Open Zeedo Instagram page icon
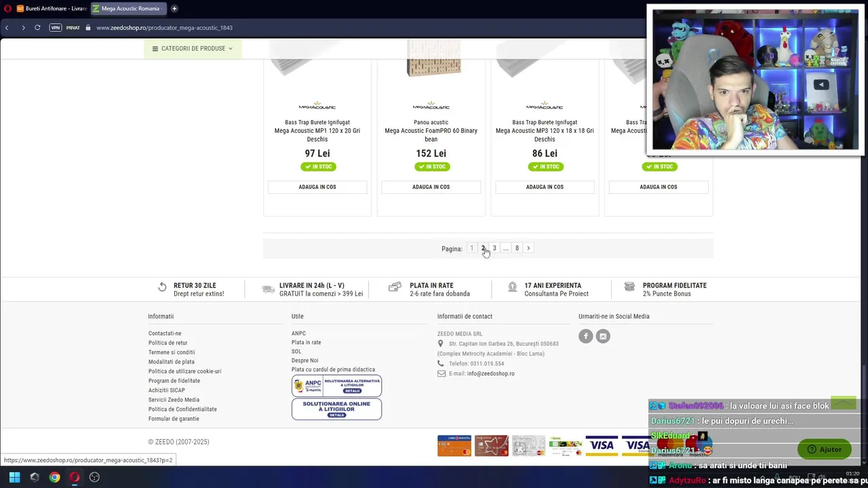The image size is (868, 488). (x=603, y=336)
